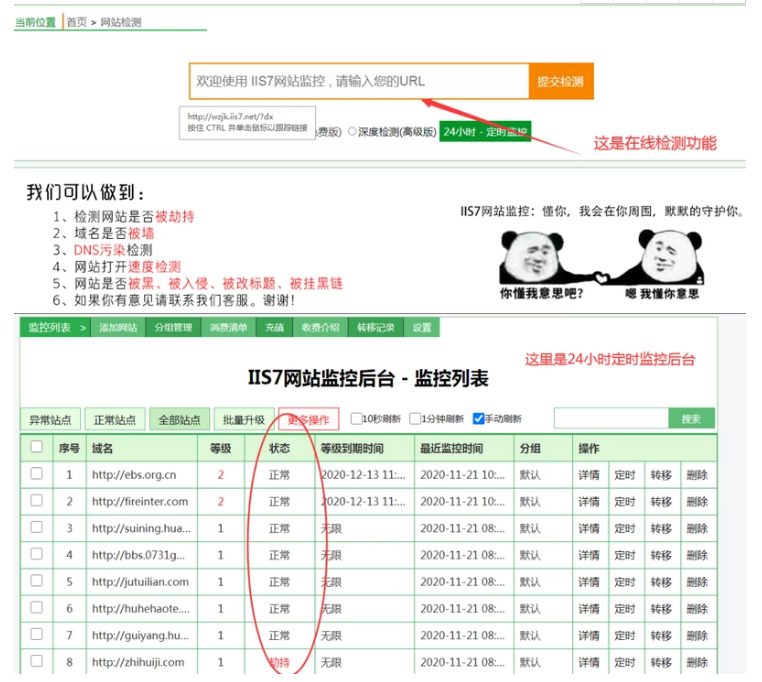The width and height of the screenshot is (762, 682).
Task: Click the 状态 column header
Action: click(x=279, y=448)
